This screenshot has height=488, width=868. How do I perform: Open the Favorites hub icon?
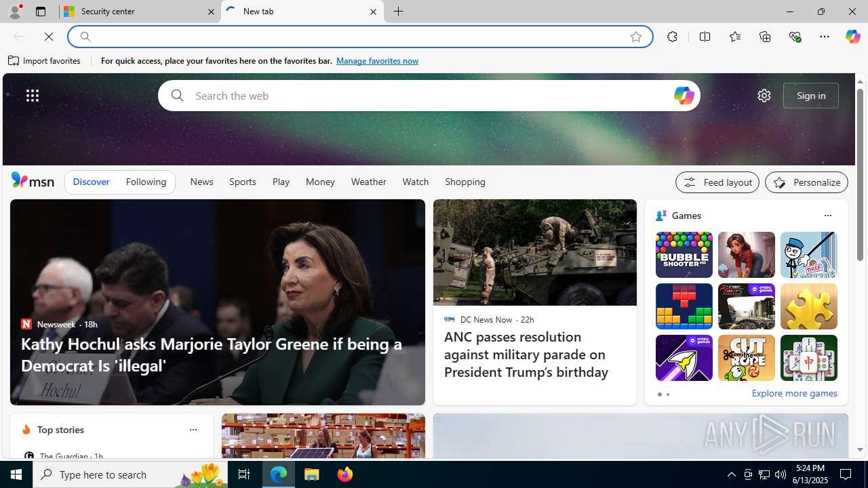pos(734,37)
